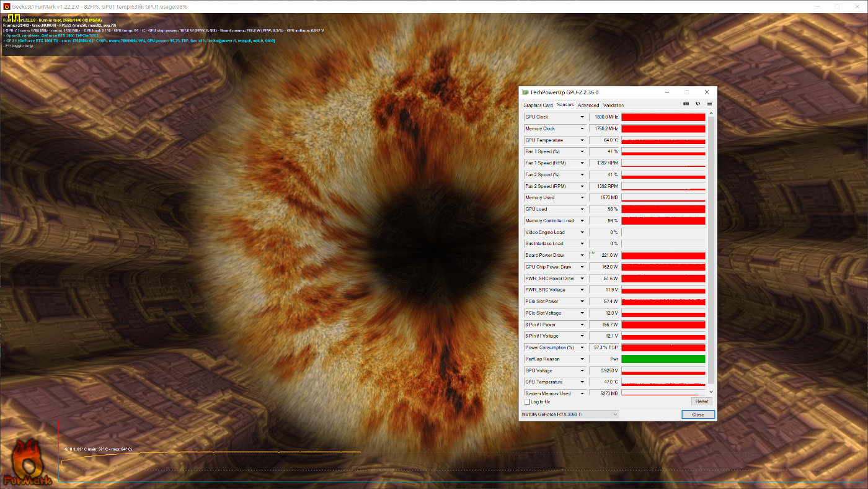Click the Reset button

(x=701, y=402)
